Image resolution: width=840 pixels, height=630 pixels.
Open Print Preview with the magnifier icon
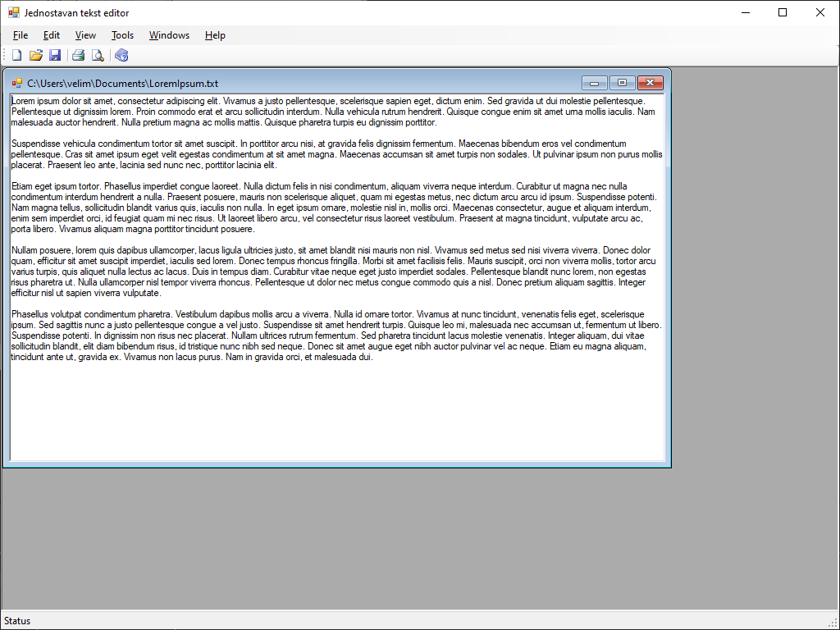tap(98, 56)
